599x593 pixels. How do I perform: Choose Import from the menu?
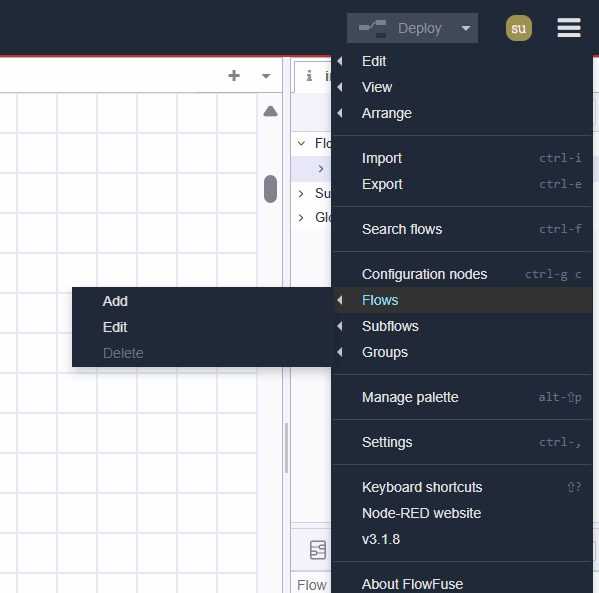(462, 158)
